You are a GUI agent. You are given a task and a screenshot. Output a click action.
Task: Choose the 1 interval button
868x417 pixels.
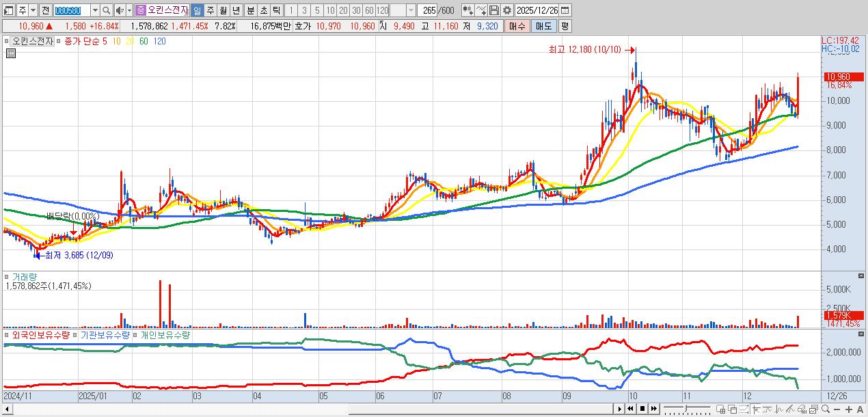(290, 10)
